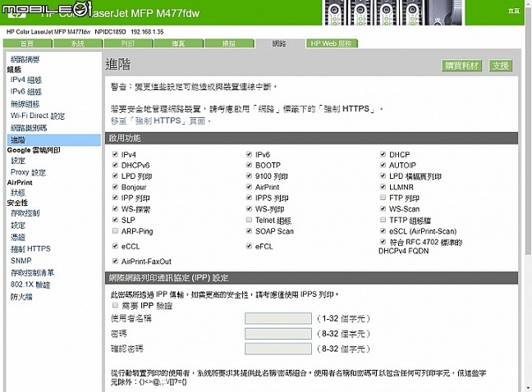
Task: Toggle the eCCL checkbox
Action: point(115,246)
